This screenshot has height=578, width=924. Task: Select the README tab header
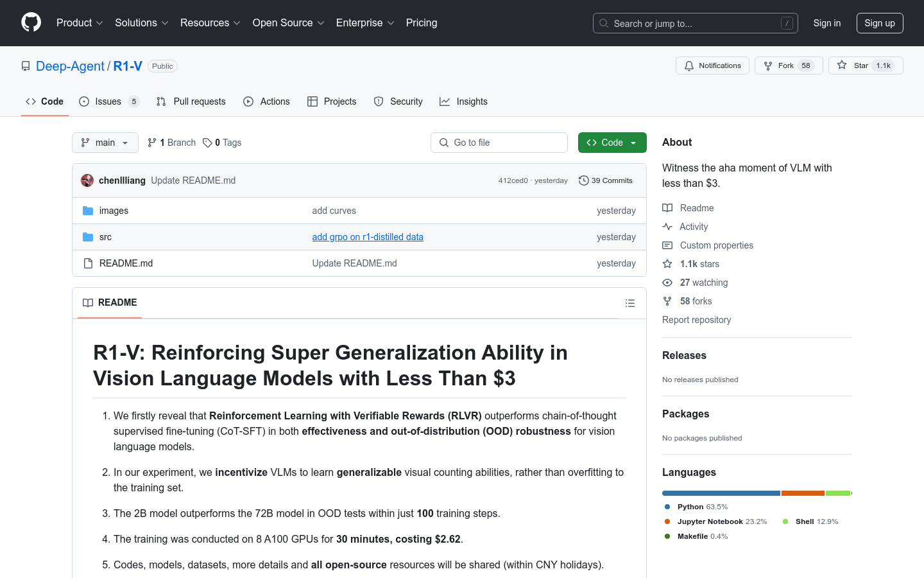pos(110,302)
